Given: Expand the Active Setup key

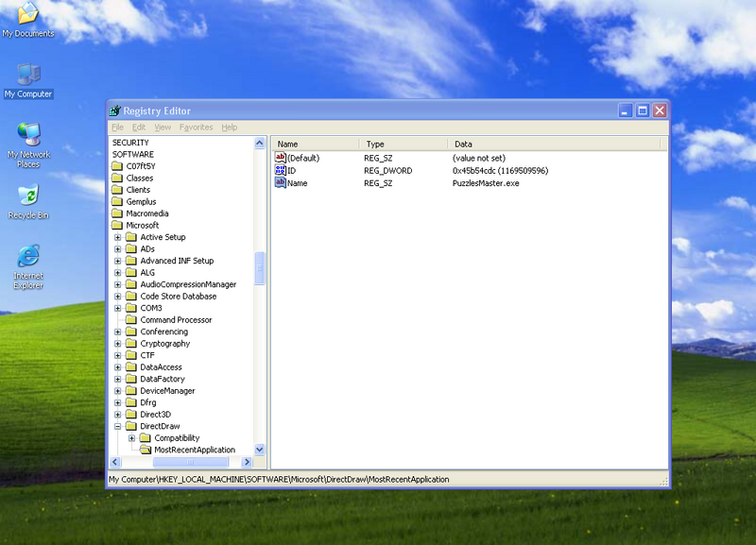Looking at the screenshot, I should click(117, 237).
